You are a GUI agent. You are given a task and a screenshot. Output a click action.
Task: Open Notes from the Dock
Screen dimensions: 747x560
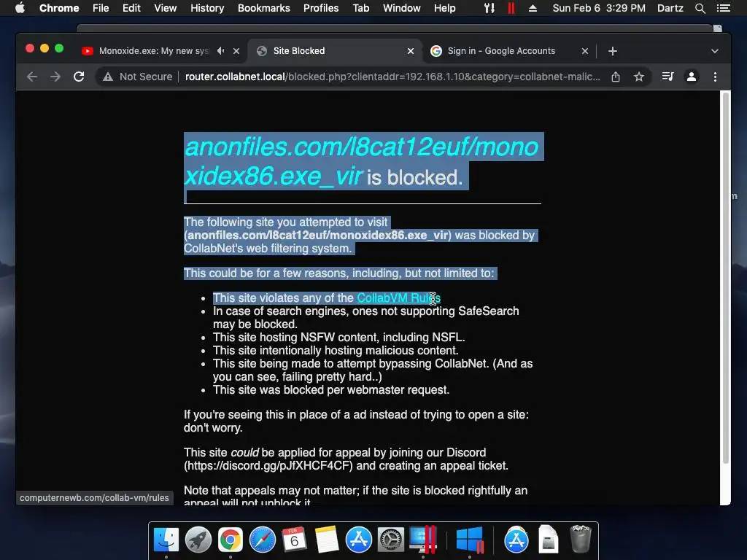(327, 540)
